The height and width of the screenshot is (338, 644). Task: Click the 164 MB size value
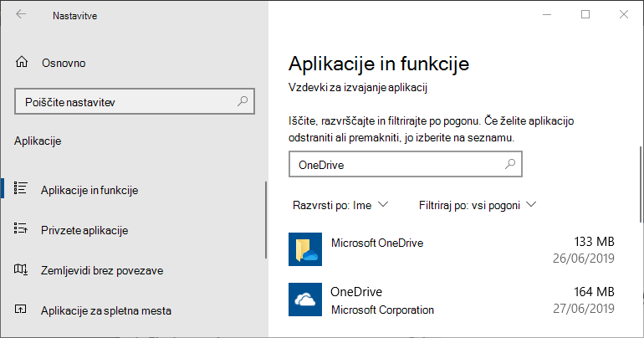tap(594, 292)
